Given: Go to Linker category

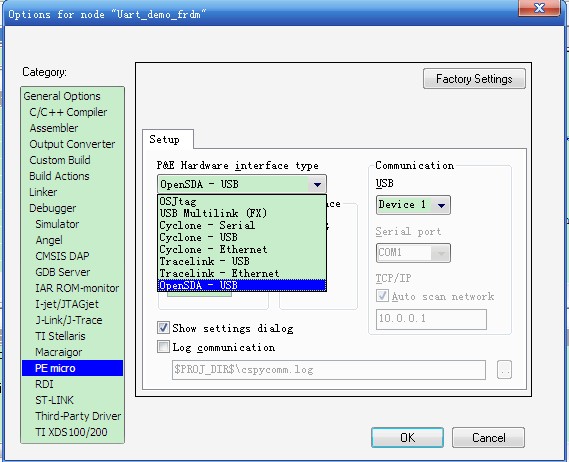Looking at the screenshot, I should (x=43, y=192).
